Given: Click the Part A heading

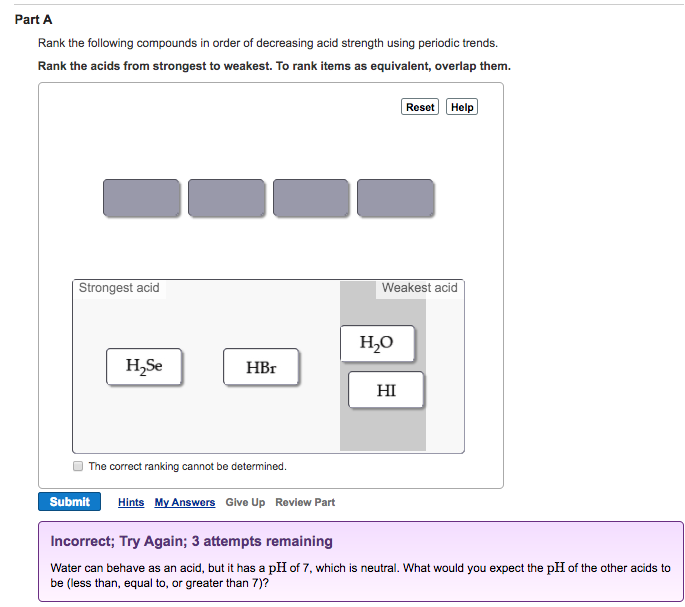Looking at the screenshot, I should tap(34, 19).
